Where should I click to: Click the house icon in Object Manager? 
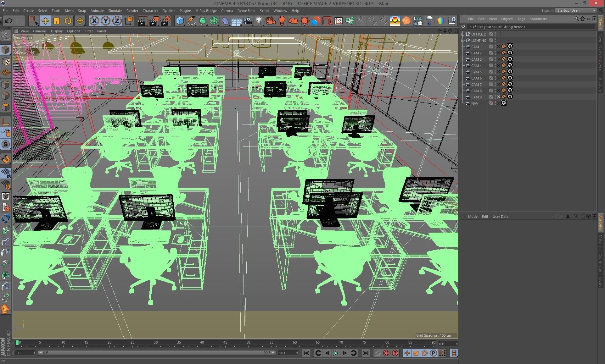click(x=582, y=19)
